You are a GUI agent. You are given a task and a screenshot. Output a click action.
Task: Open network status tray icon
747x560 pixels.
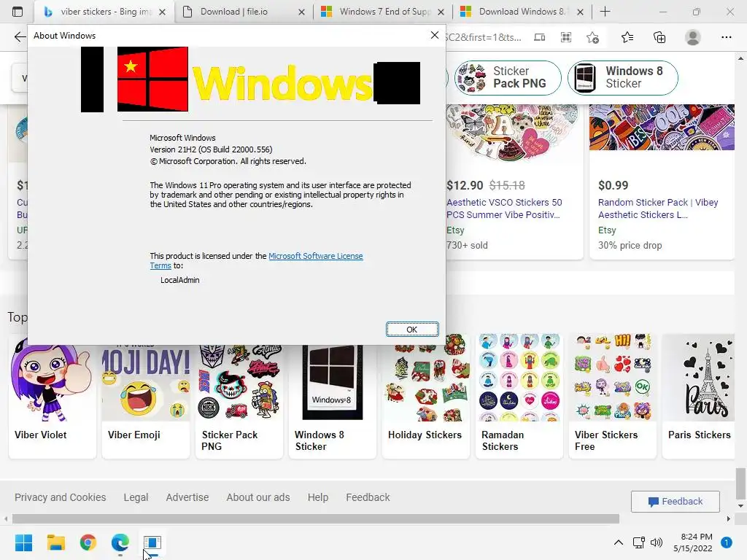638,542
